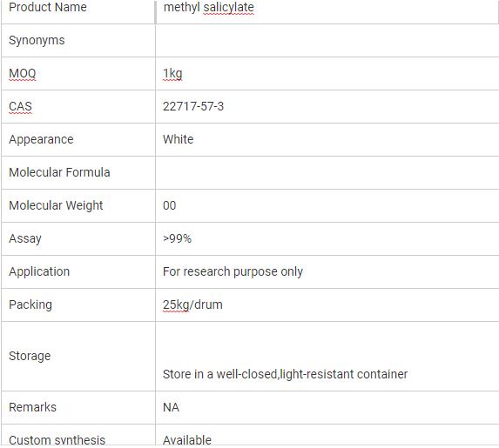
Task: Click the For research purpose only text
Action: tap(233, 272)
